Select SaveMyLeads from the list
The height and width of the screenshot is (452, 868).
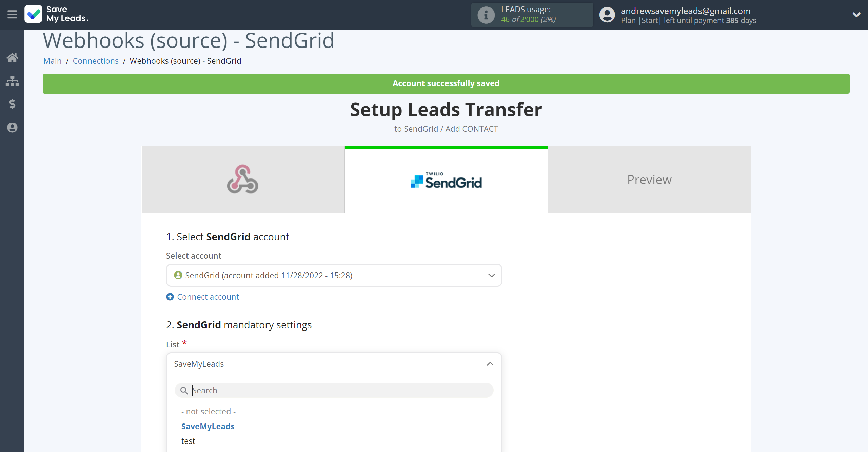coord(208,426)
